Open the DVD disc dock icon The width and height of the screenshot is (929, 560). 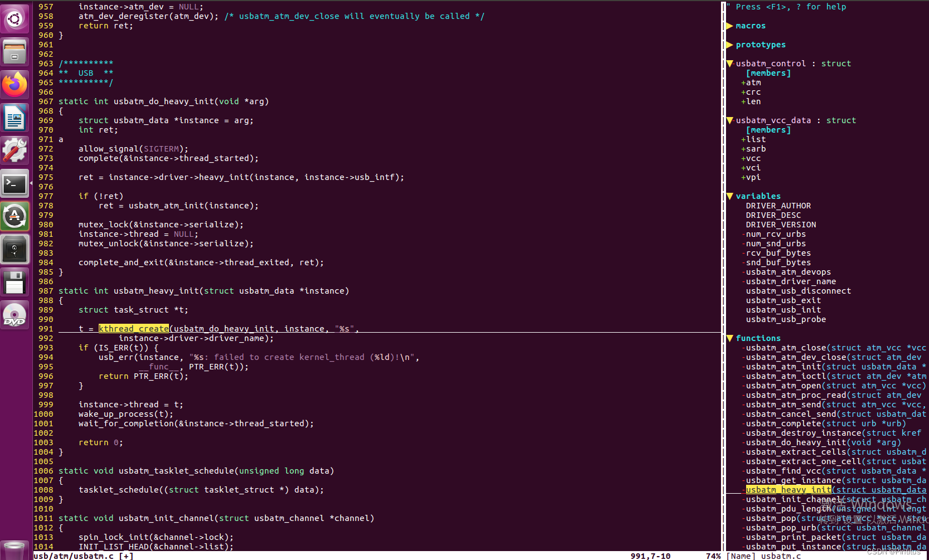pos(14,315)
